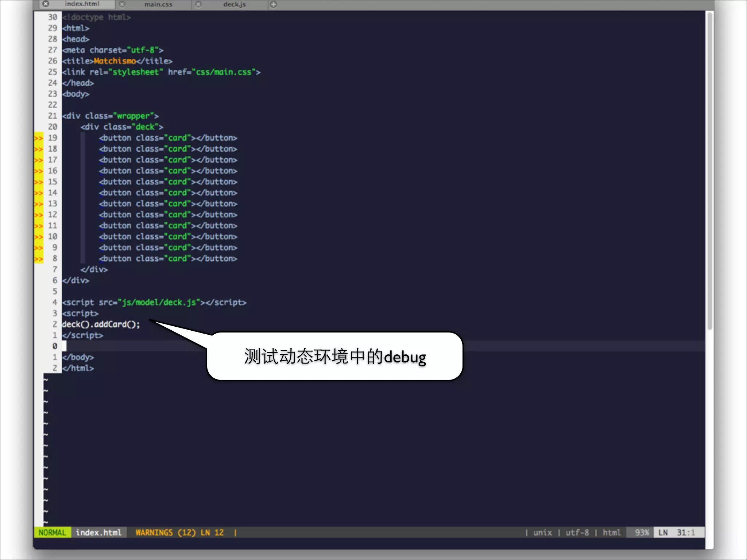747x560 pixels.
Task: Click the warning sign on line 19
Action: click(38, 138)
